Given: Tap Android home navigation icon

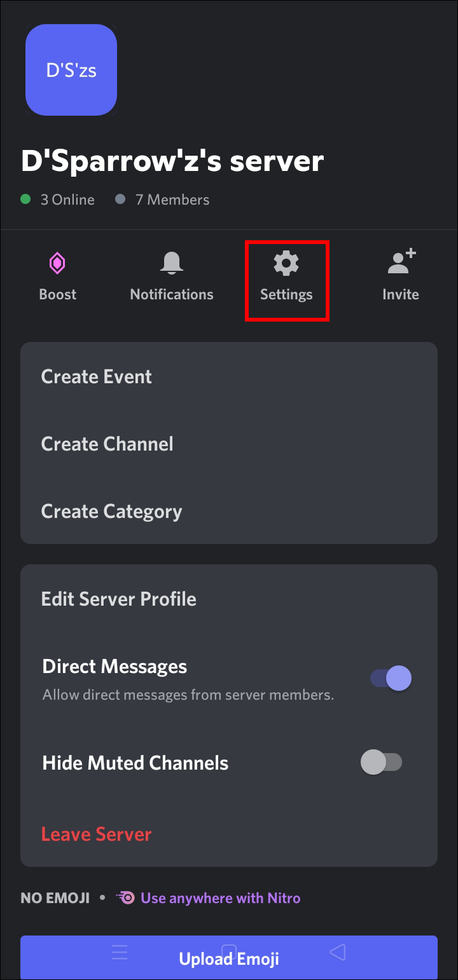Looking at the screenshot, I should pos(228,952).
